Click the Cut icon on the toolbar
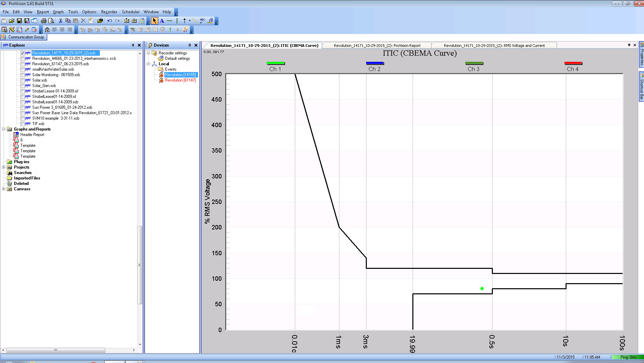 (x=60, y=21)
